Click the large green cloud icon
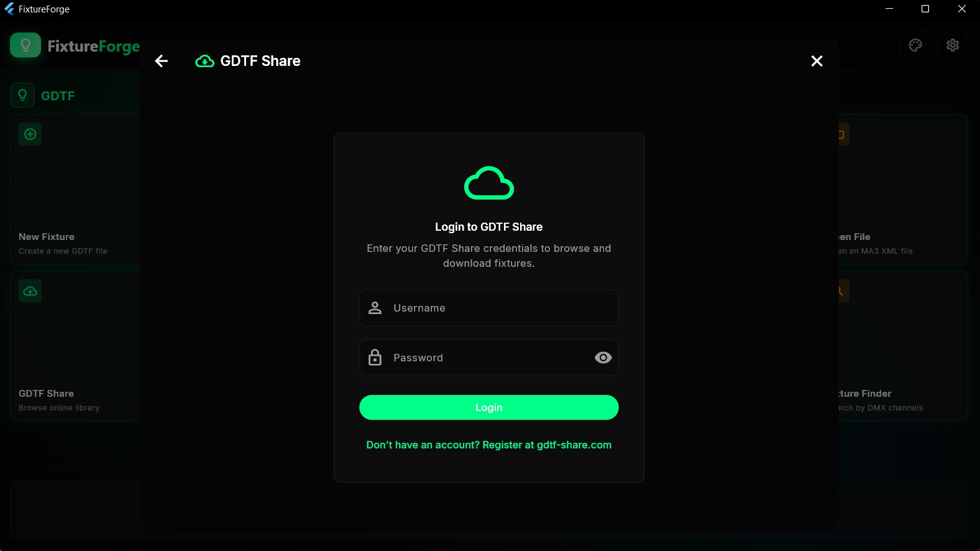980x551 pixels. (489, 183)
